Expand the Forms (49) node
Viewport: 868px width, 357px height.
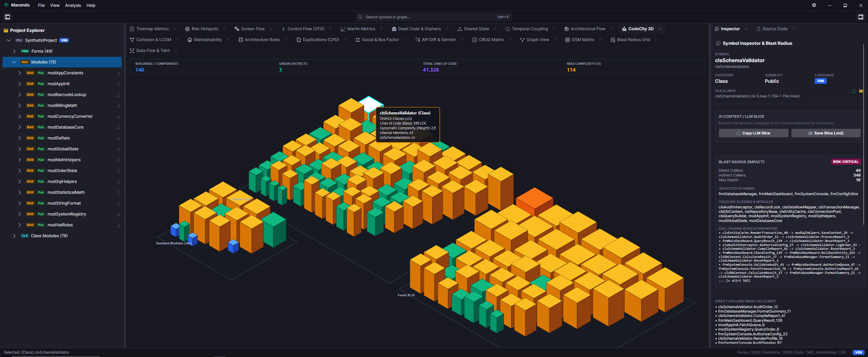click(14, 51)
